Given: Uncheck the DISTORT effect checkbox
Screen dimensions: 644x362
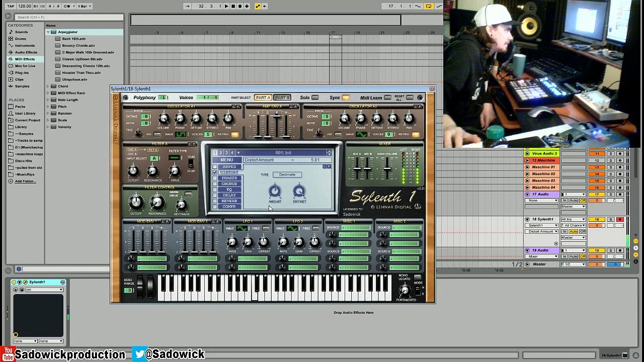Looking at the screenshot, I should (x=215, y=172).
